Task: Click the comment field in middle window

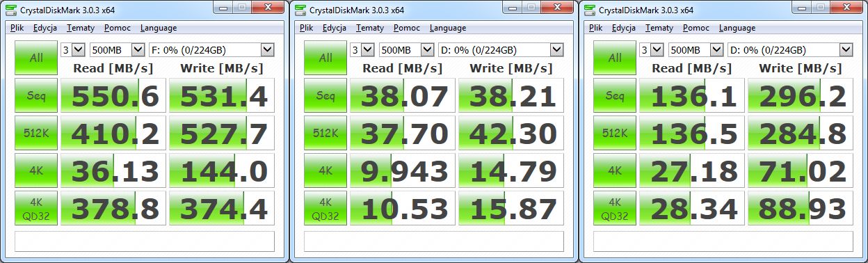Action: tap(434, 241)
